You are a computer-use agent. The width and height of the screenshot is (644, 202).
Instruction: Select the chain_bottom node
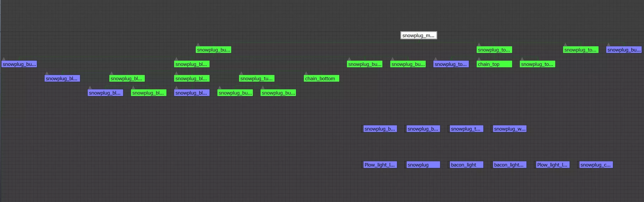click(x=321, y=78)
